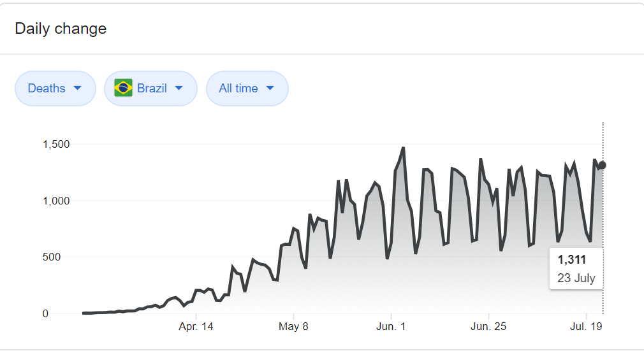Open the All time range dropdown
Image resolution: width=644 pixels, height=351 pixels.
tap(247, 89)
